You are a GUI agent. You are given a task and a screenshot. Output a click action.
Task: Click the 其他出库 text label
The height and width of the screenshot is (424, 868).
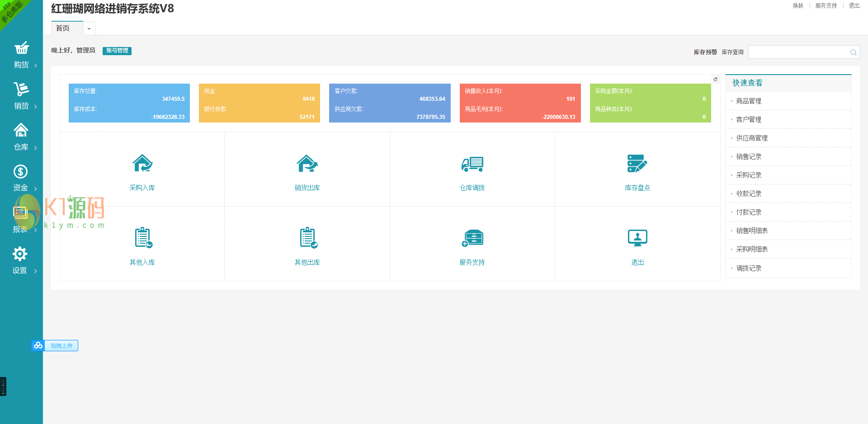307,263
